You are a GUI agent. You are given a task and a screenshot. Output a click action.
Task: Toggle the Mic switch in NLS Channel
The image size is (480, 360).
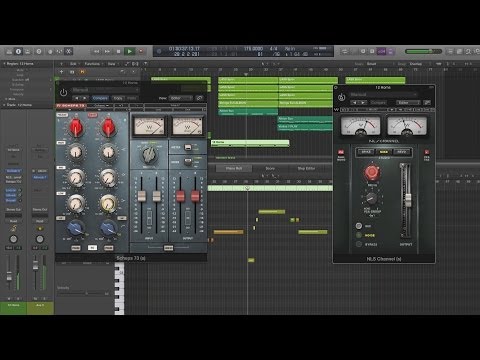tap(359, 226)
